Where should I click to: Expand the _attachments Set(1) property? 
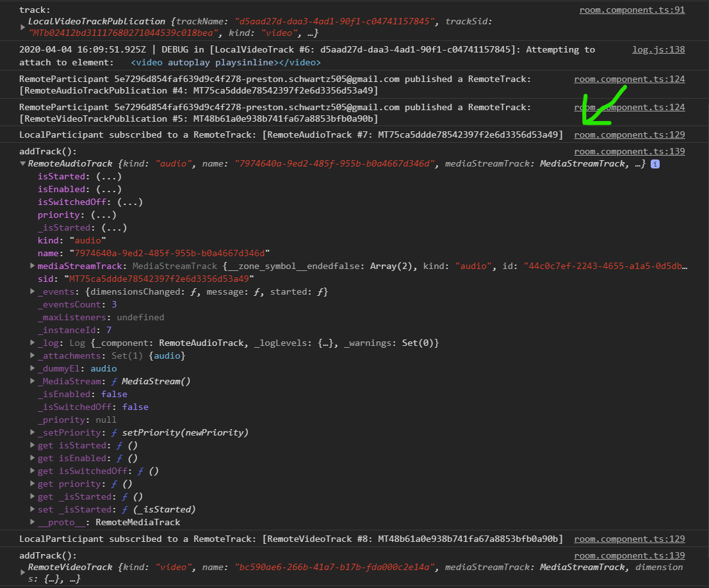[32, 355]
